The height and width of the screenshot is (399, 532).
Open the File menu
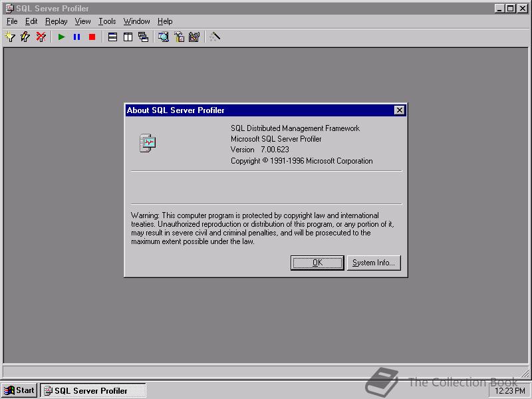point(12,21)
